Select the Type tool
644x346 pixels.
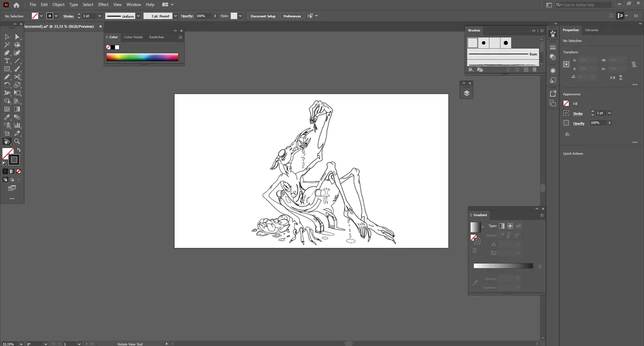[7, 61]
